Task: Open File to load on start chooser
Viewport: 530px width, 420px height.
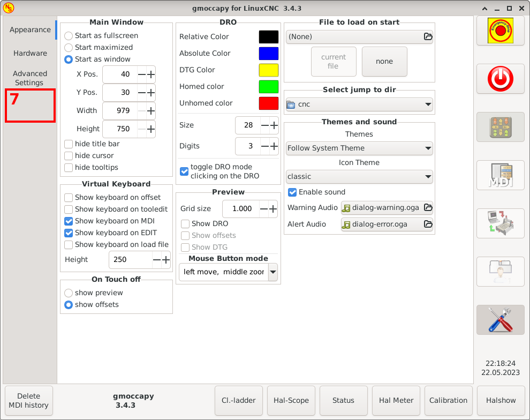Action: click(x=359, y=36)
